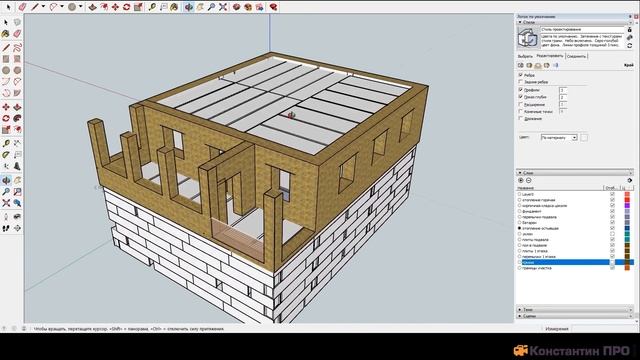Viewport: 640px width, 360px height.
Task: Switch to the Редактировать tab
Action: click(550, 56)
